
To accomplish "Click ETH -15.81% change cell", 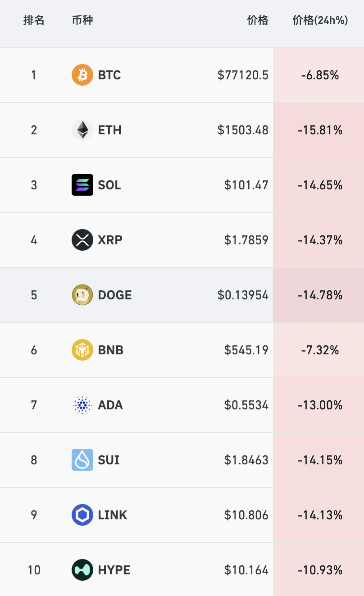I will 320,130.
